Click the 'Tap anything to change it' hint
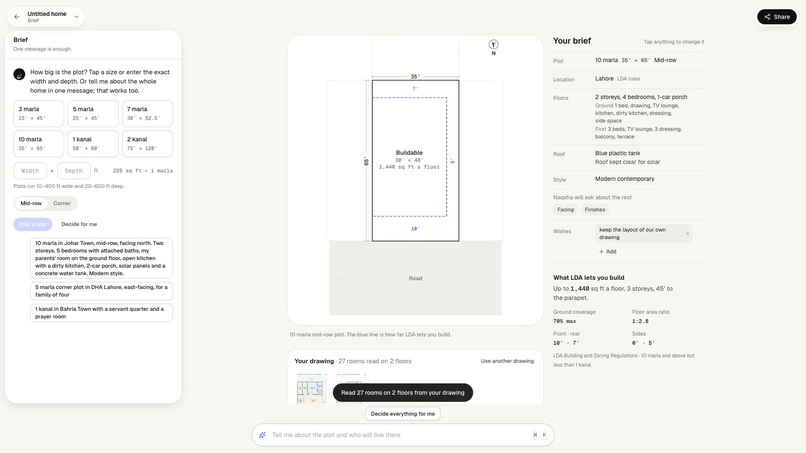The height and width of the screenshot is (453, 806). (674, 42)
